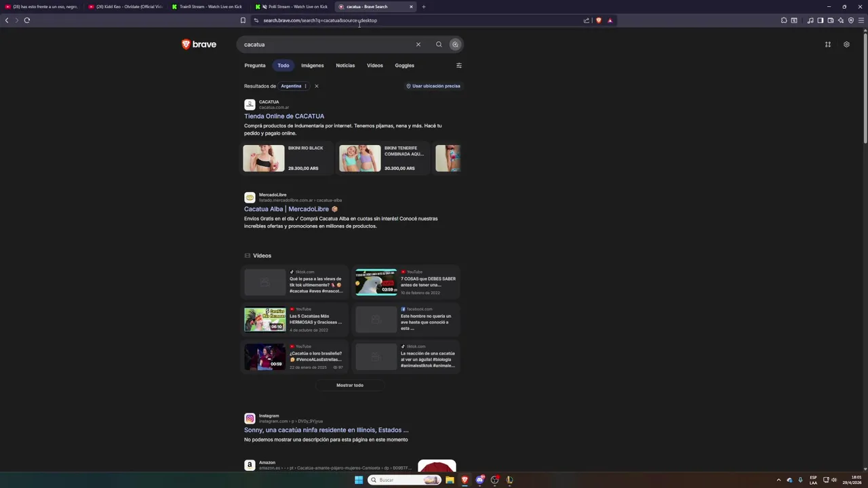The image size is (868, 488).
Task: Click the AI answer icon in search bar
Action: 455,45
